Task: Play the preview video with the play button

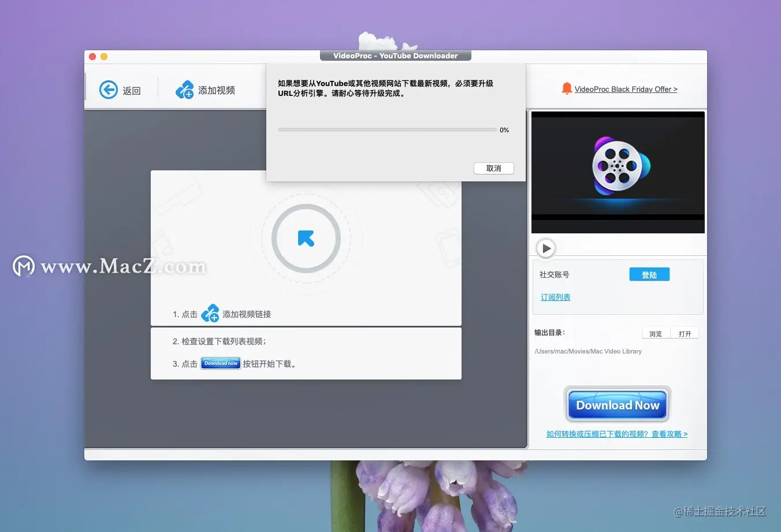Action: pos(546,248)
